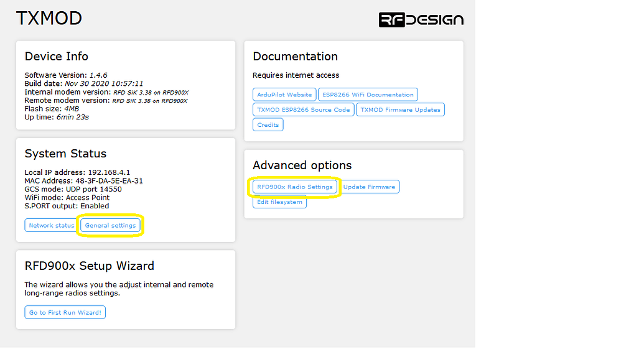Click the System Status heading
The height and width of the screenshot is (362, 644).
[x=65, y=154]
